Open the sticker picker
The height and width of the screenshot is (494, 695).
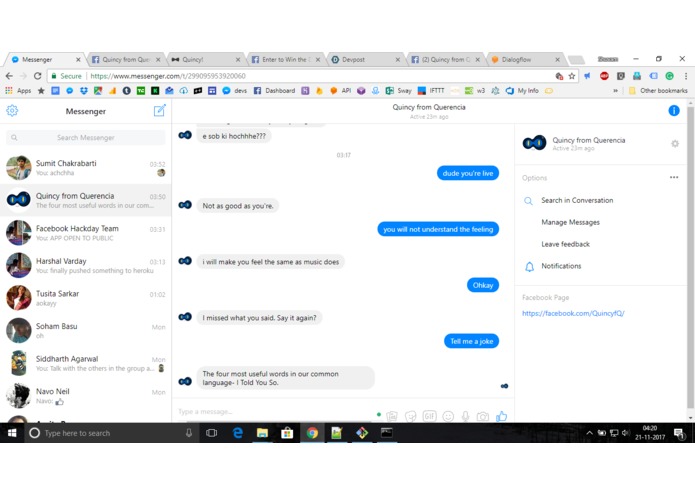[x=410, y=416]
